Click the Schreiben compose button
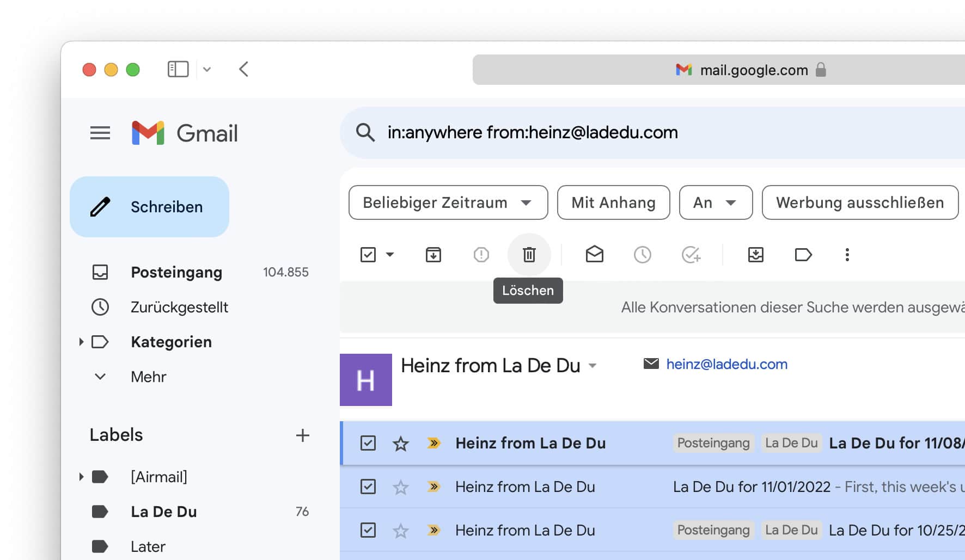Viewport: 965px width, 560px height. (x=149, y=207)
